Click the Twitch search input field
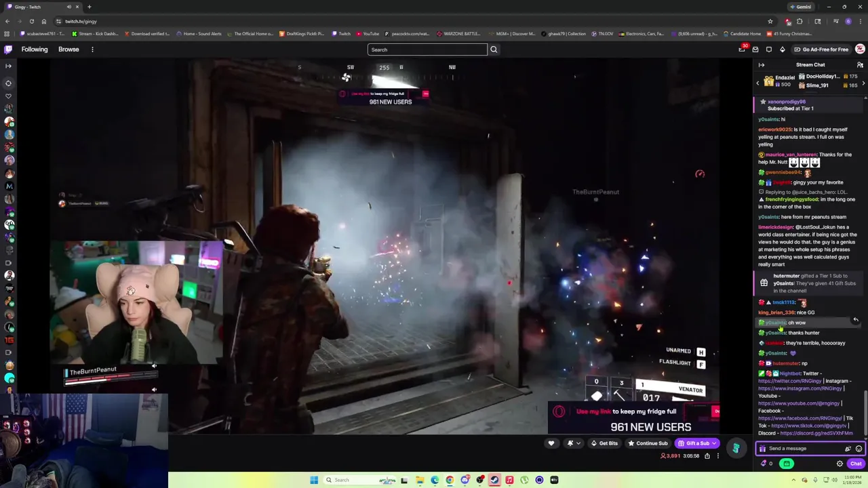868x488 pixels. (427, 49)
